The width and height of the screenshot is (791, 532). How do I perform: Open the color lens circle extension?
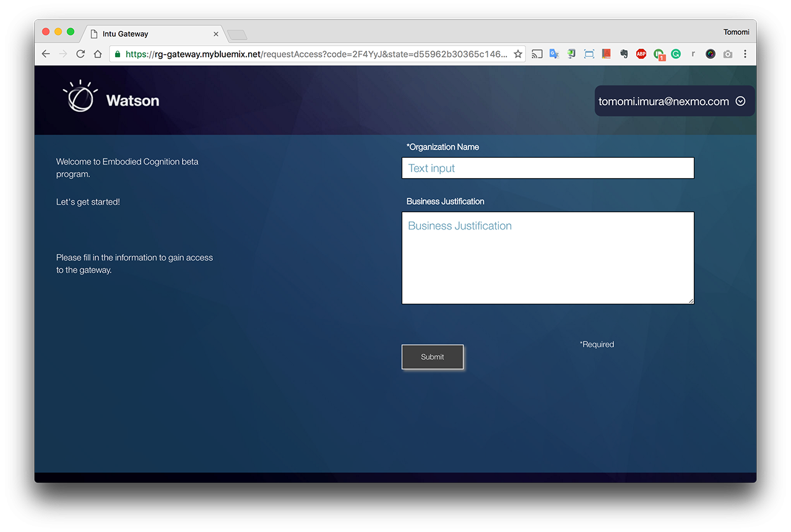[x=711, y=54]
